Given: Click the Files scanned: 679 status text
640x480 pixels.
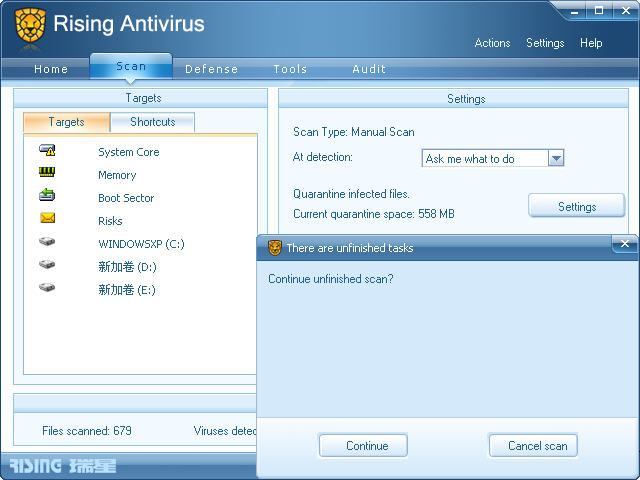Looking at the screenshot, I should click(x=87, y=431).
